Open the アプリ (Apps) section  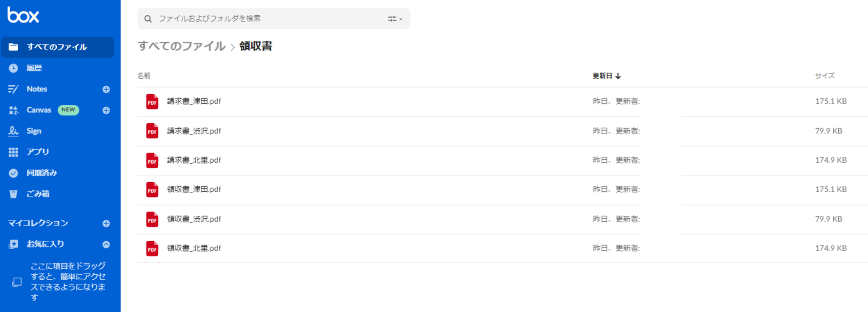38,152
